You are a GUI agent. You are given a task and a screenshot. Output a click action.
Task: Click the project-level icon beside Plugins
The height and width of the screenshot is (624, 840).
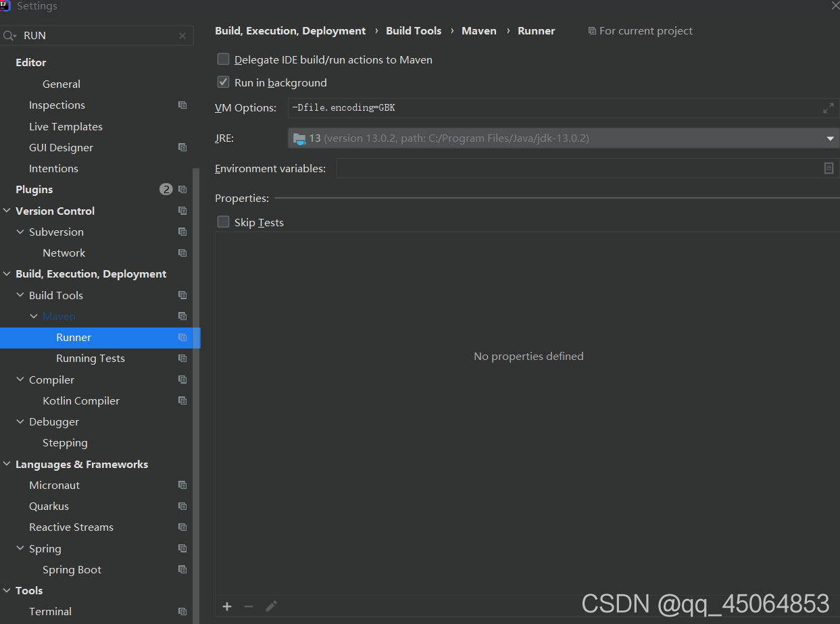click(182, 190)
